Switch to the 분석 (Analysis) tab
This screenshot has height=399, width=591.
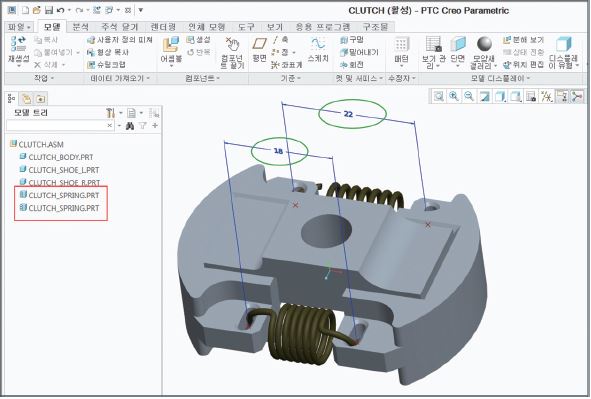pyautogui.click(x=80, y=27)
